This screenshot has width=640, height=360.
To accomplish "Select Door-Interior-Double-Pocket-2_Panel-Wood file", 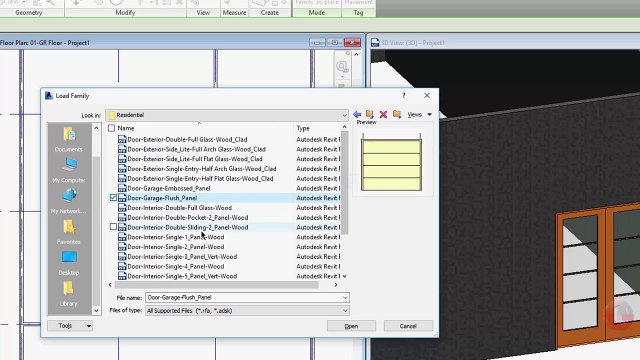I will pyautogui.click(x=187, y=218).
